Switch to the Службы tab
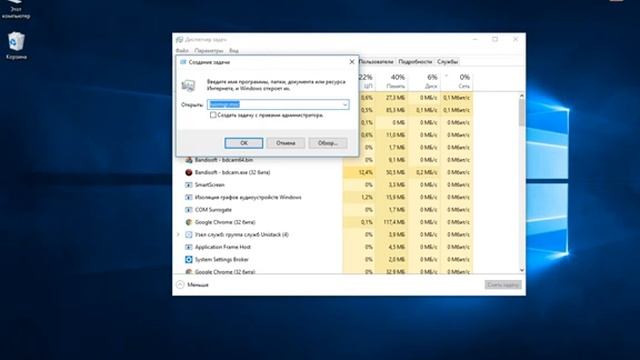Viewport: 640px width, 360px height. coord(447,62)
